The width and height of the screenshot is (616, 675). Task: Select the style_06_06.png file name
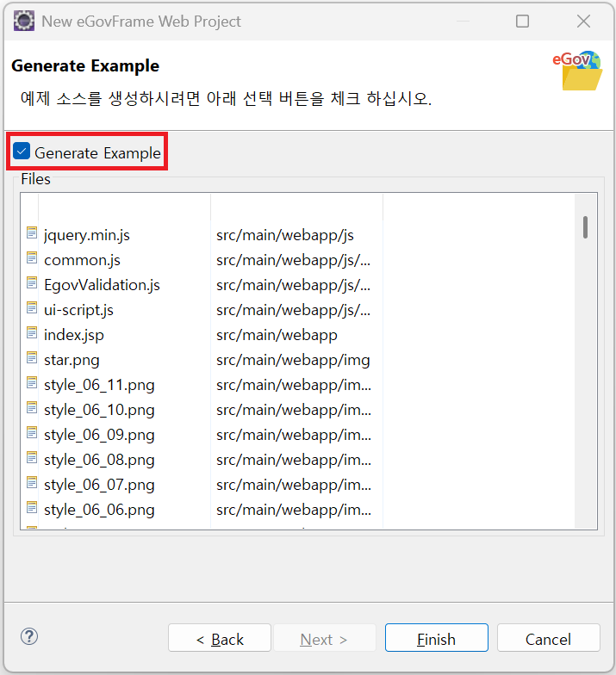click(99, 510)
